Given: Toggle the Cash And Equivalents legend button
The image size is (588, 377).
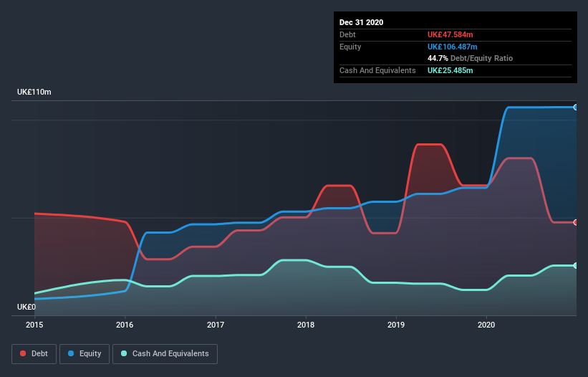Looking at the screenshot, I should tap(165, 354).
